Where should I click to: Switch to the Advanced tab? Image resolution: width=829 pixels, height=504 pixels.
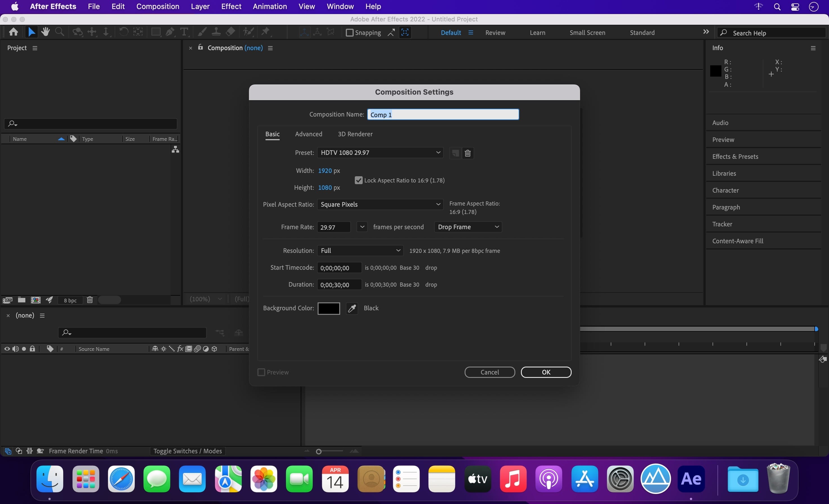[x=309, y=134]
